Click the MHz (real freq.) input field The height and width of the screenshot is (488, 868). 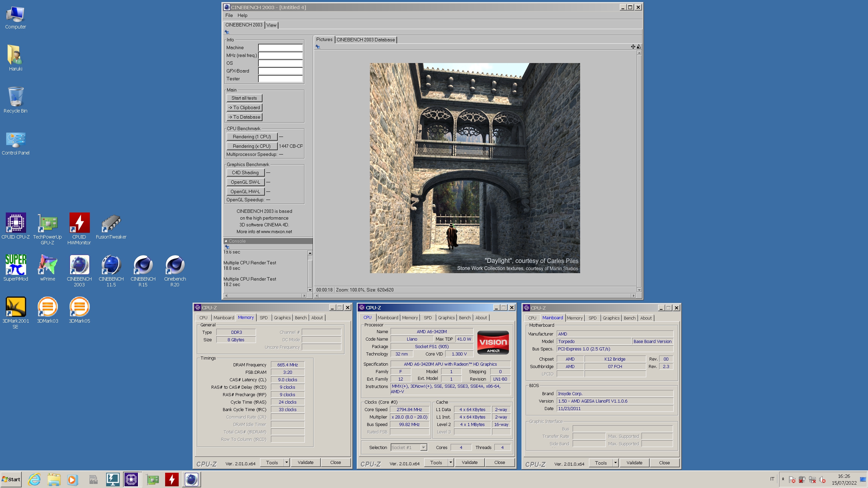point(280,56)
